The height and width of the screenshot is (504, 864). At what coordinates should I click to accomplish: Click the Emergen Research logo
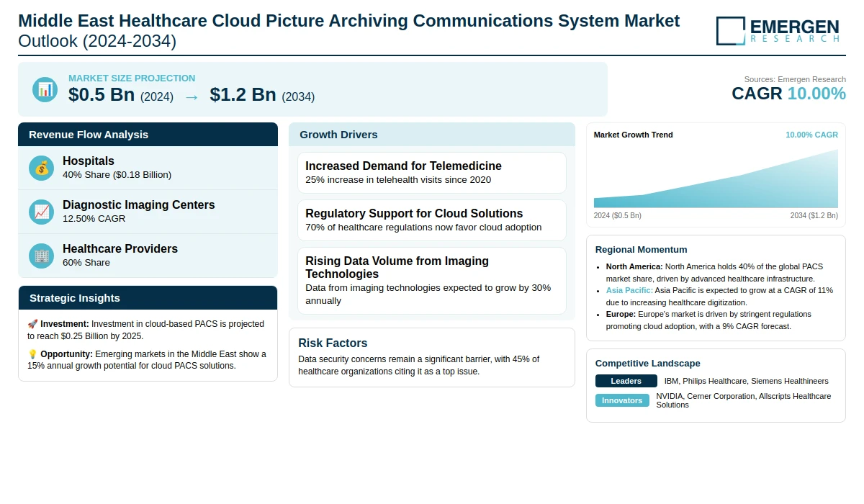coord(778,31)
